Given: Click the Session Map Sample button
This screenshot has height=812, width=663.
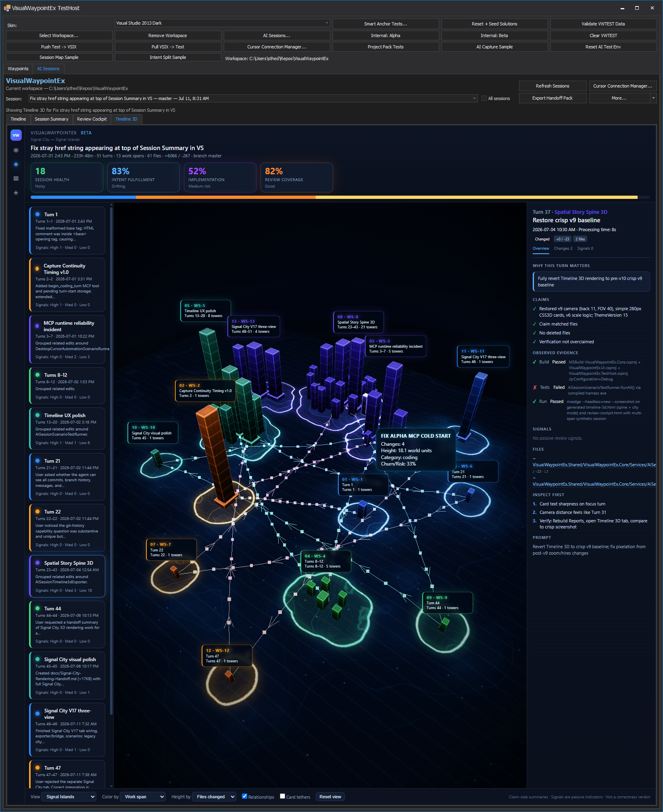Looking at the screenshot, I should click(59, 57).
